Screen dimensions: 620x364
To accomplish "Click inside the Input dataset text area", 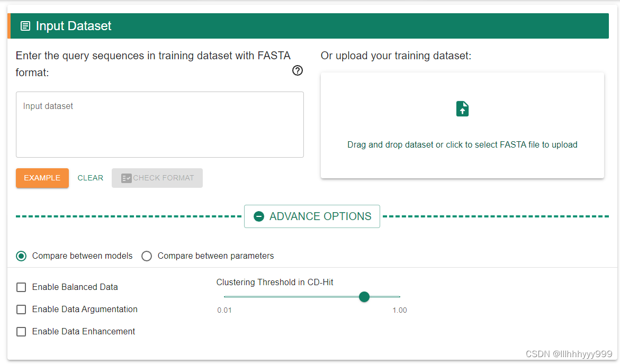I will click(x=160, y=124).
